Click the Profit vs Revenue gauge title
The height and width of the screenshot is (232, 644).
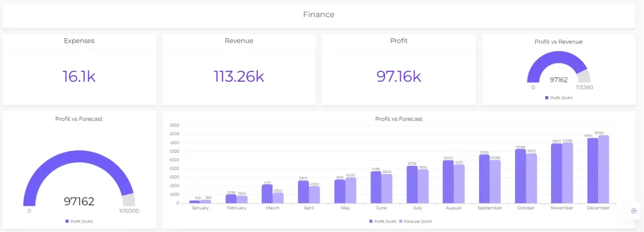click(x=558, y=41)
